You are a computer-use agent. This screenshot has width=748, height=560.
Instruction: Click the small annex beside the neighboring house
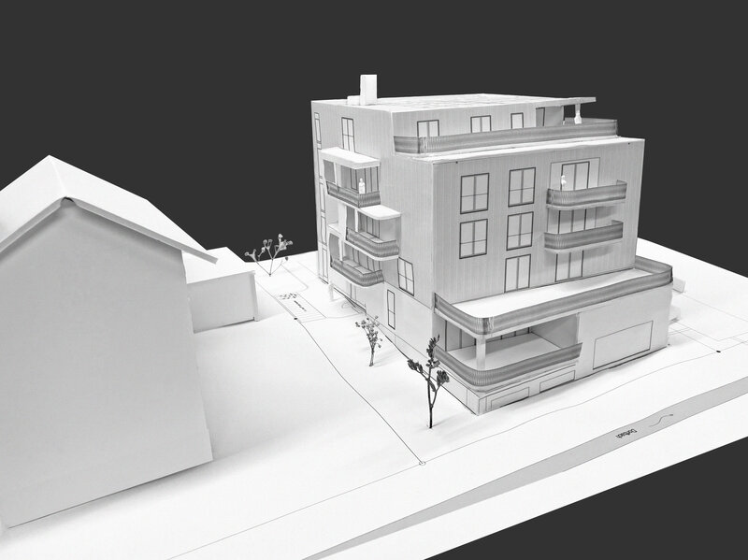[223, 291]
